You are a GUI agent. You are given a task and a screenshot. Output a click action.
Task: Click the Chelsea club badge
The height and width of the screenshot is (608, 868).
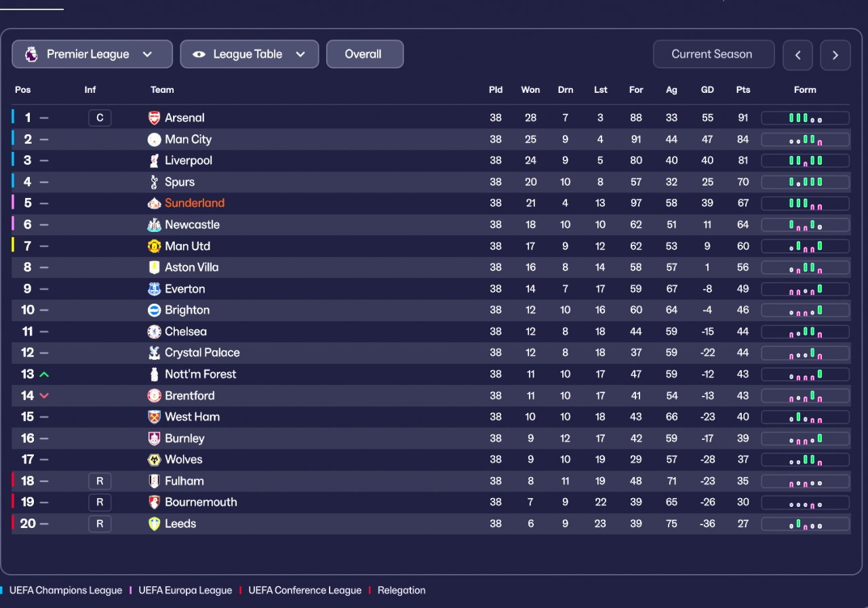[155, 331]
